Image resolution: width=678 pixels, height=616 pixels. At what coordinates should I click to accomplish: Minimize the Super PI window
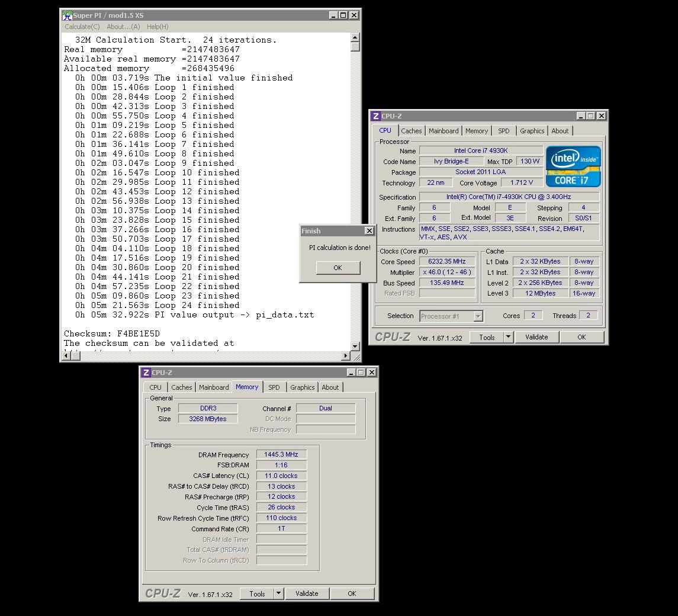click(x=333, y=15)
